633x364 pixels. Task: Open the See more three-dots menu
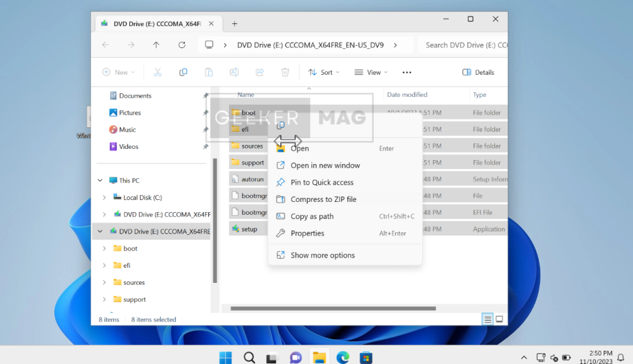(x=407, y=72)
